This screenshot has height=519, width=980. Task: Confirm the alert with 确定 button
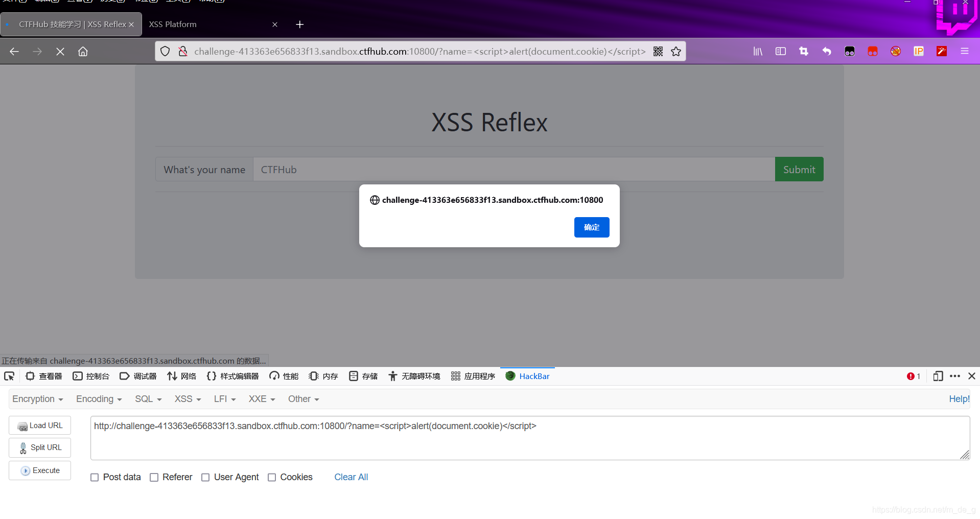592,227
